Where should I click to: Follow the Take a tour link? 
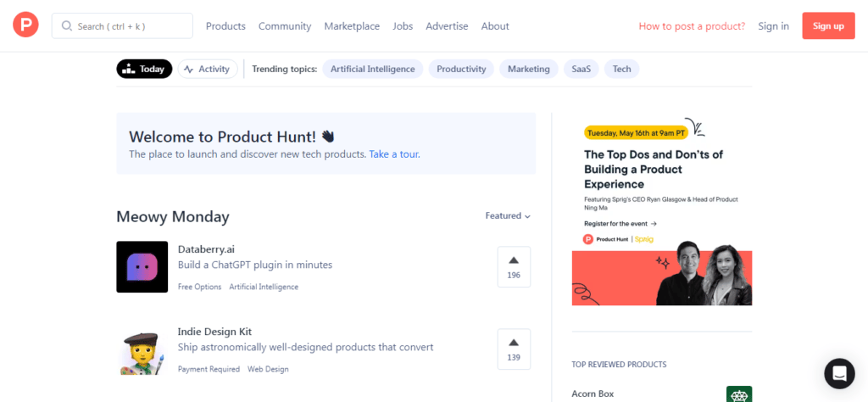point(394,154)
